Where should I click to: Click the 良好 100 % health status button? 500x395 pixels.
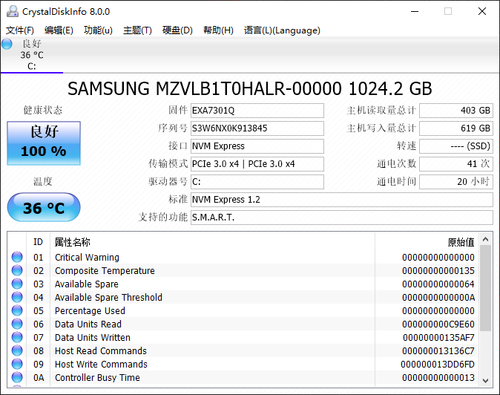click(44, 143)
